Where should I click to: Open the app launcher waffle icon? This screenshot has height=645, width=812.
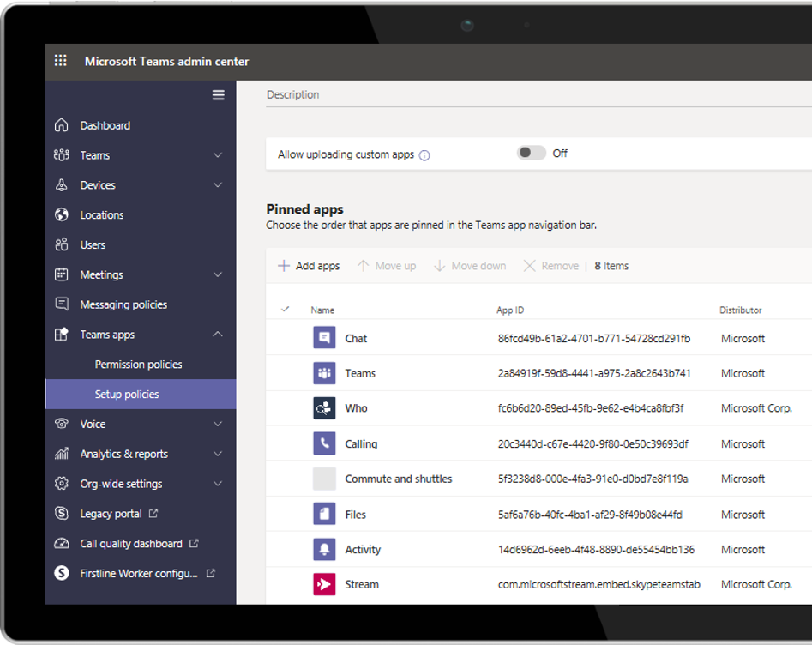pos(61,61)
